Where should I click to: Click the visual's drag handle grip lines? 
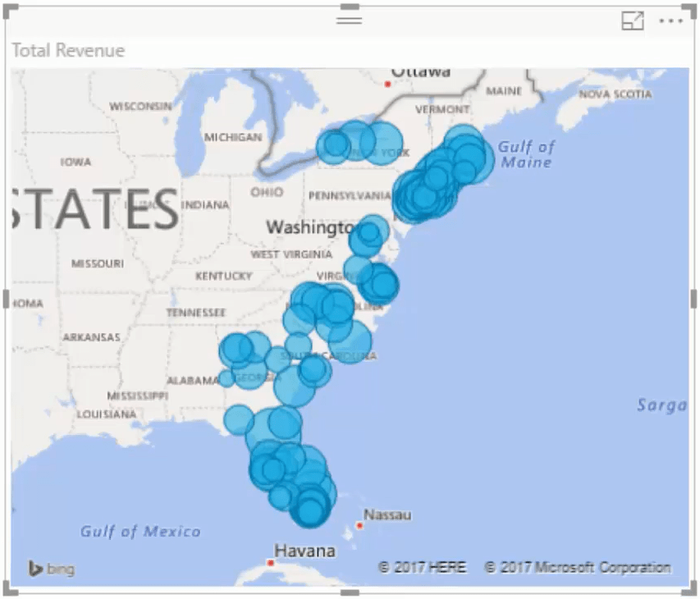[349, 20]
